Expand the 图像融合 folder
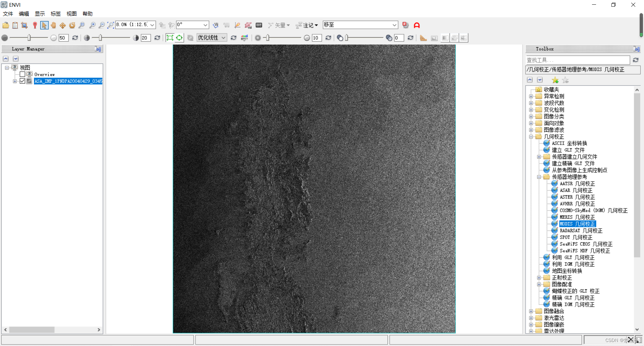Viewport: 644px width, 346px height. [531, 311]
